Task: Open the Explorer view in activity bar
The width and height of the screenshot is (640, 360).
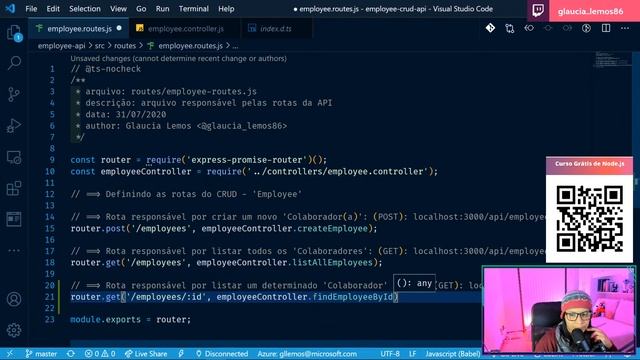Action: (x=14, y=32)
